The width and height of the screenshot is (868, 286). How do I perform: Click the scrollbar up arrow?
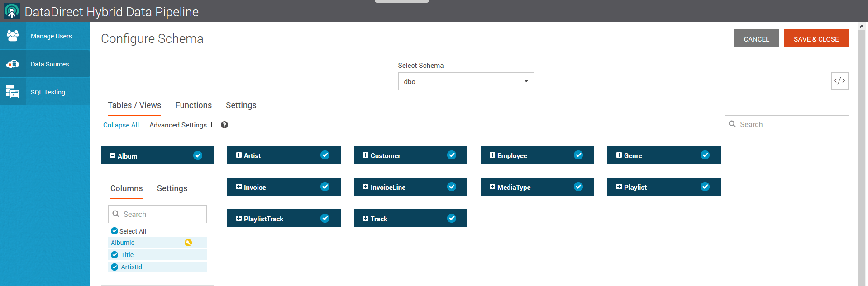coord(862,26)
